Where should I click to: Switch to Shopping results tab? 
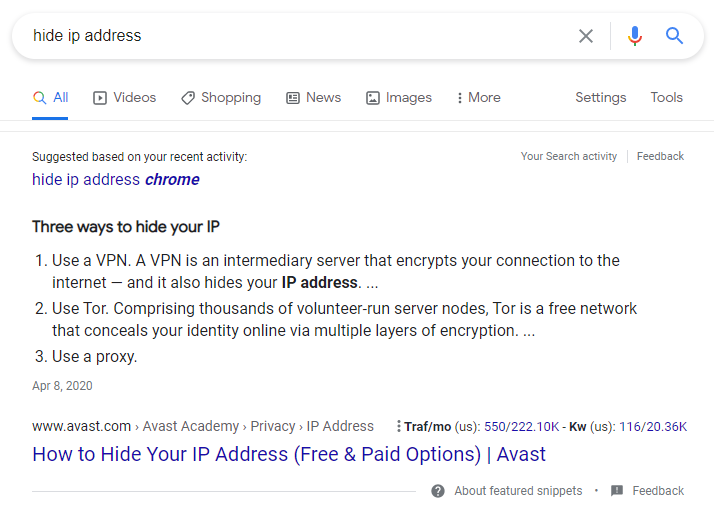click(x=221, y=98)
